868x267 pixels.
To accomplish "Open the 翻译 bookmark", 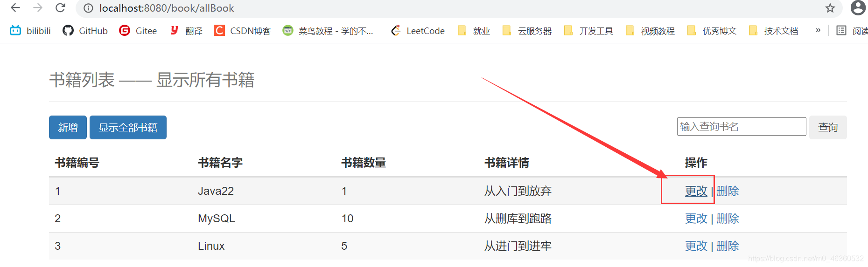I will pyautogui.click(x=186, y=31).
